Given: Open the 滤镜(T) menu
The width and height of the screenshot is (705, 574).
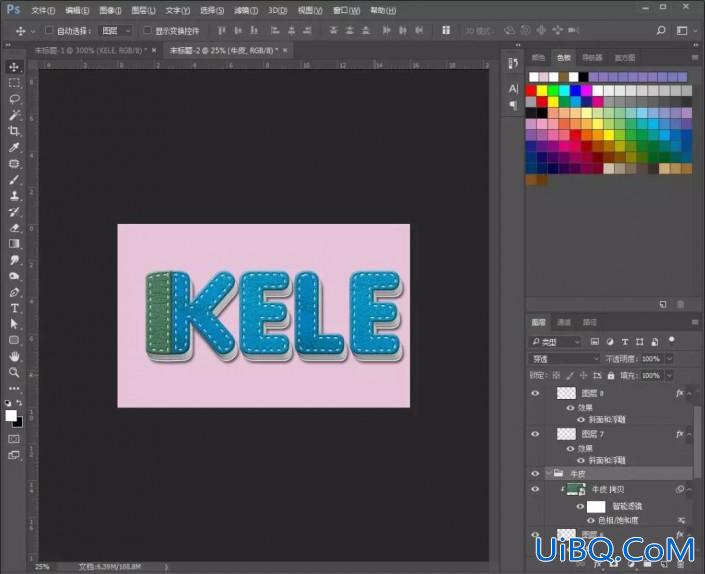Looking at the screenshot, I should pyautogui.click(x=246, y=10).
